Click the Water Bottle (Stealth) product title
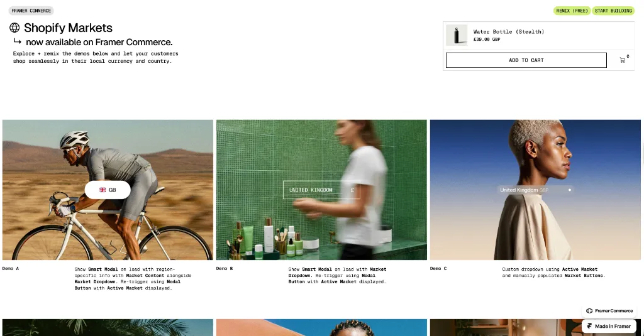This screenshot has width=644, height=336. click(x=508, y=31)
